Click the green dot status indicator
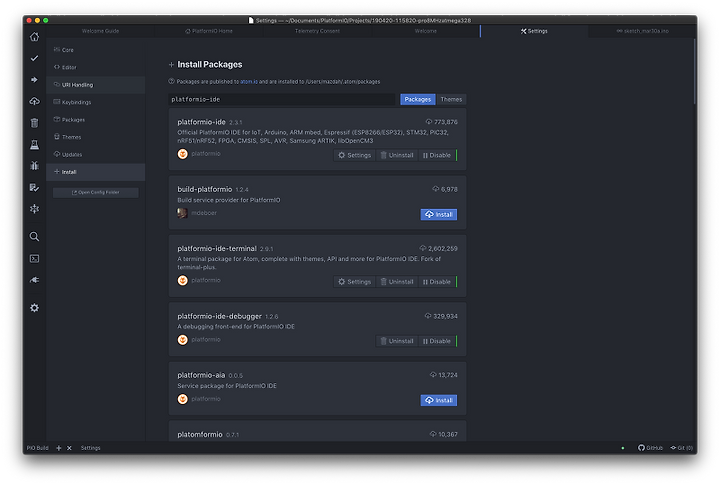This screenshot has width=720, height=485. point(623,448)
